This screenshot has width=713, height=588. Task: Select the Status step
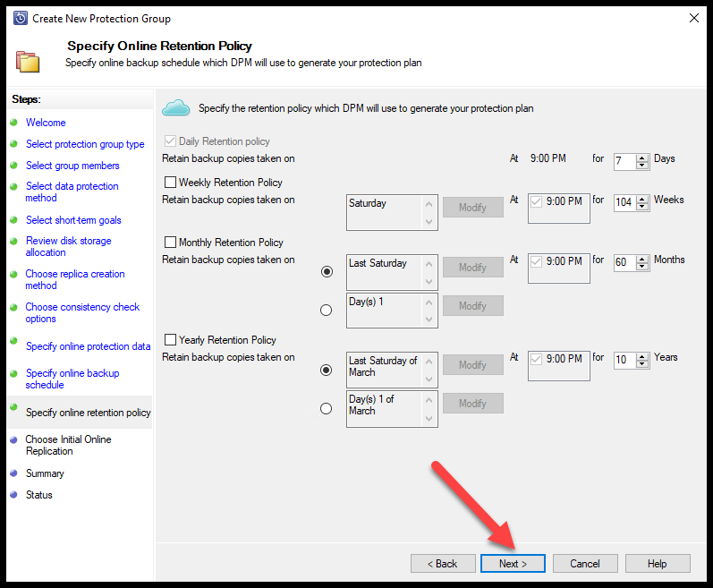click(38, 495)
